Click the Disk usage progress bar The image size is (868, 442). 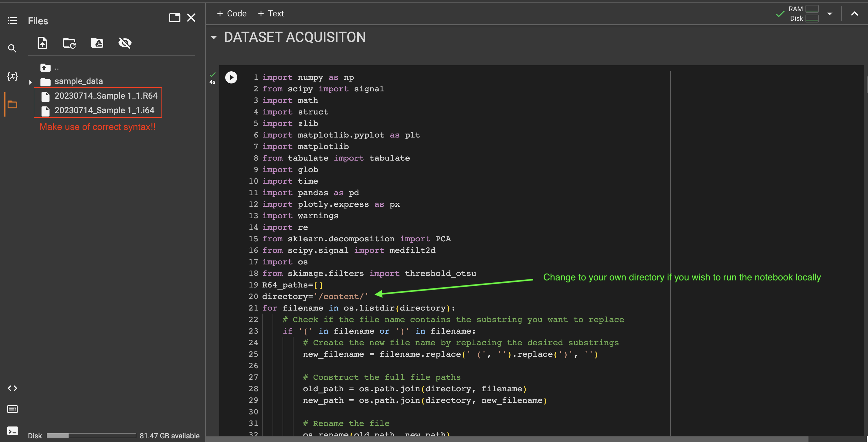91,436
